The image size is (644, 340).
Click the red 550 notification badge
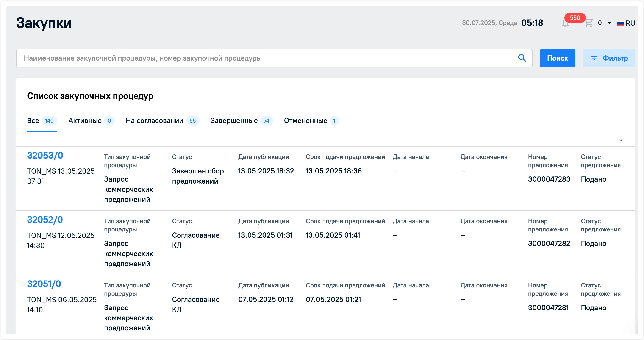coord(575,17)
